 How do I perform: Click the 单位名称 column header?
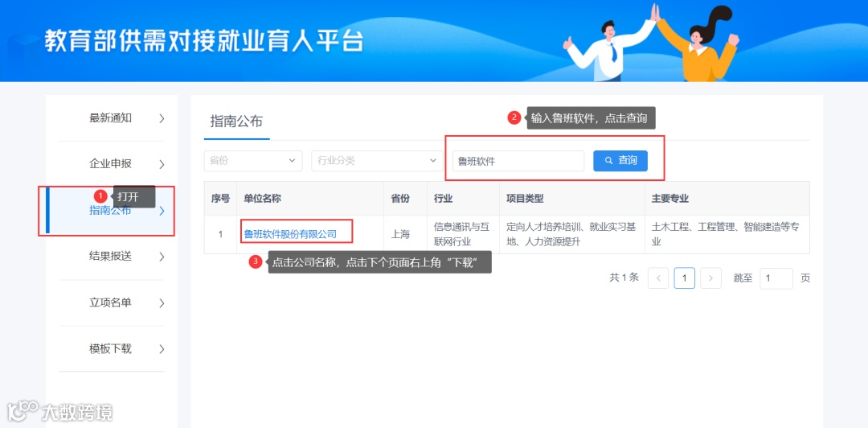(x=310, y=199)
